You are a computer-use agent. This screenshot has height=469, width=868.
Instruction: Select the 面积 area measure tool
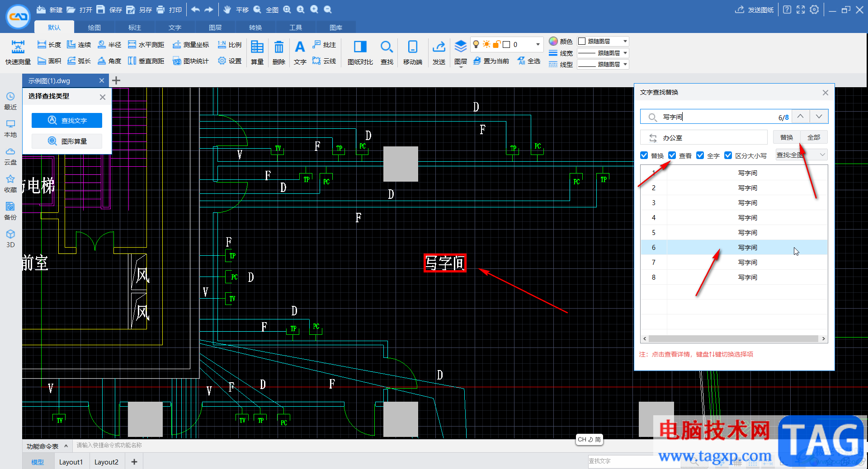coord(49,61)
